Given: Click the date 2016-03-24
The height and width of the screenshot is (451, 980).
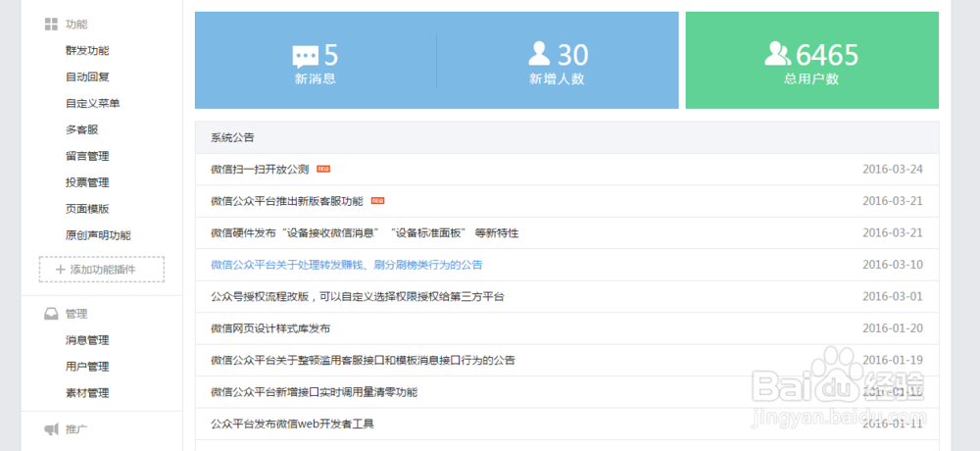Looking at the screenshot, I should point(893,169).
